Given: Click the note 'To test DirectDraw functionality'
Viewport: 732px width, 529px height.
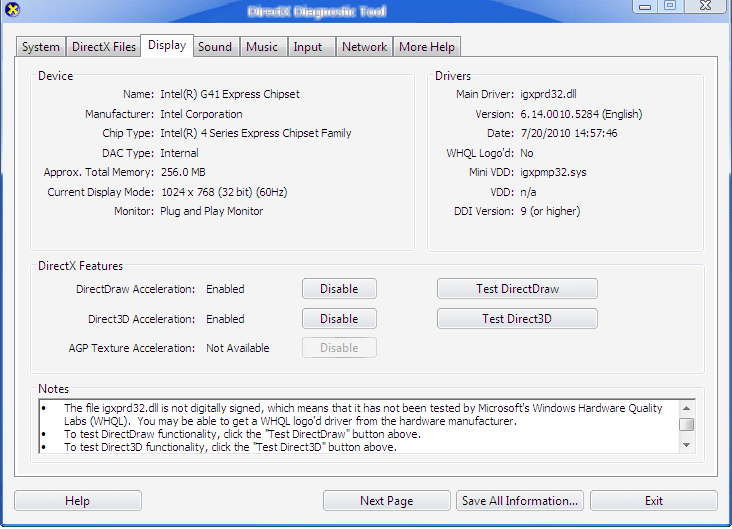Looking at the screenshot, I should pyautogui.click(x=242, y=434).
